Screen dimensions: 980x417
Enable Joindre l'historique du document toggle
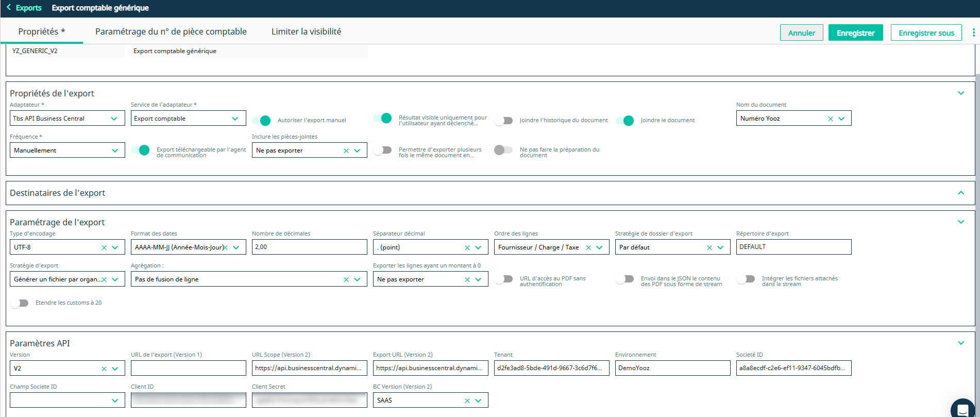click(504, 121)
